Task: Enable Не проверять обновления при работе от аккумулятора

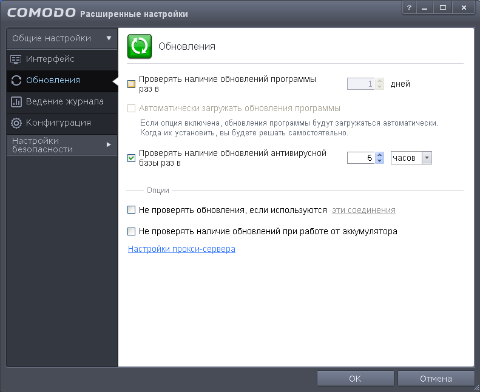Action: pos(131,231)
